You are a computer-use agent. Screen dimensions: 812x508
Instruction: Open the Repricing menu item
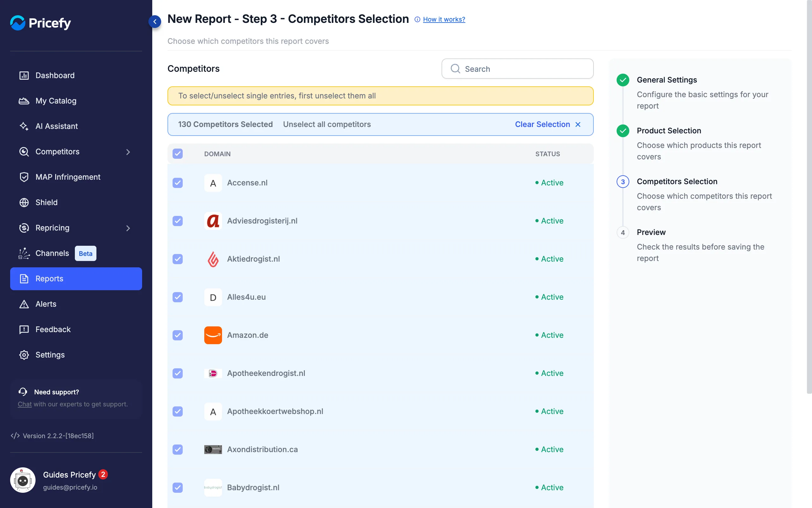76,228
